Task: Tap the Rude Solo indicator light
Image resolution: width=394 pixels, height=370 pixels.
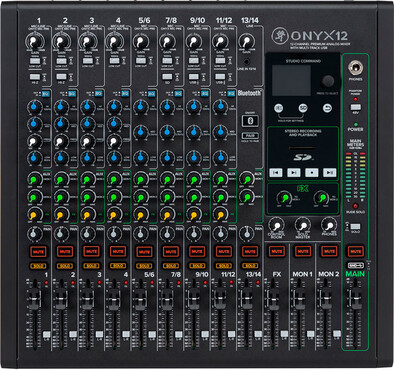Action: point(355,206)
